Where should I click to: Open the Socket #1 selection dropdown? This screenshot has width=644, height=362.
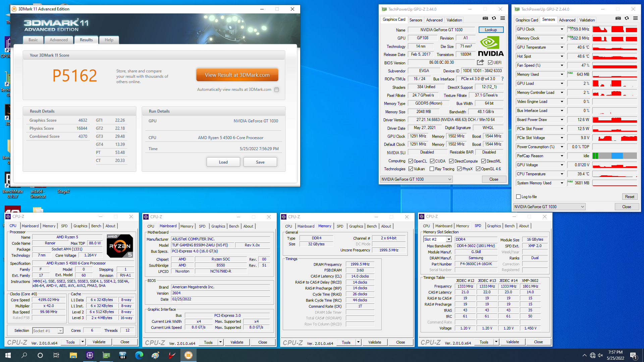(x=48, y=331)
